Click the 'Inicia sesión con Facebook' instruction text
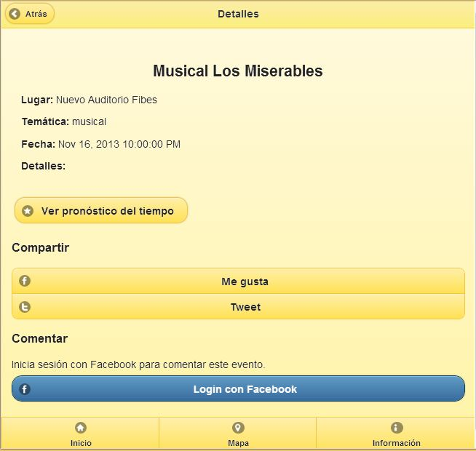Screen dimensions: 476x451 (138, 364)
